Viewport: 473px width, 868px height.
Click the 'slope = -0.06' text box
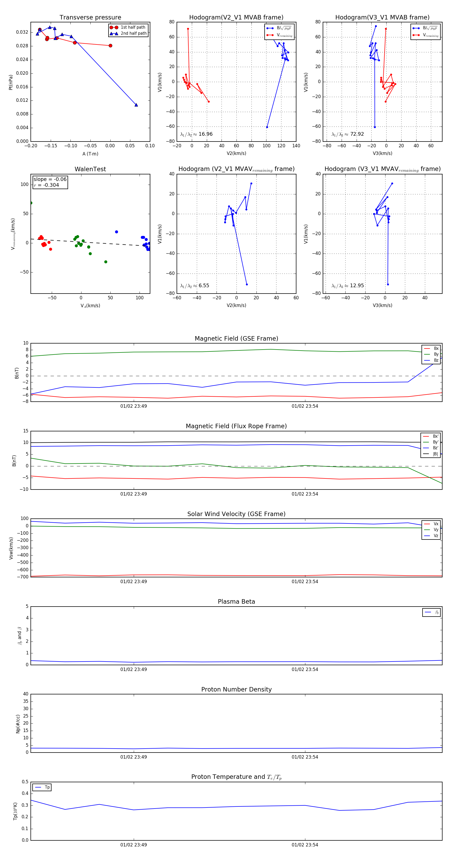coord(50,179)
